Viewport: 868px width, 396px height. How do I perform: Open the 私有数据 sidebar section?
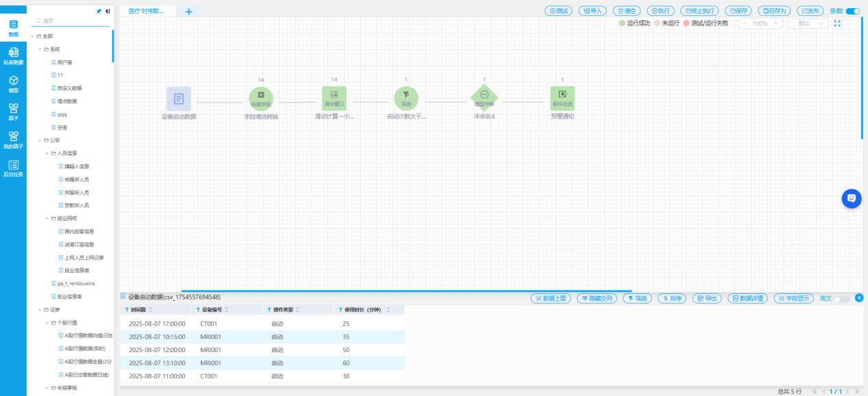[x=13, y=56]
